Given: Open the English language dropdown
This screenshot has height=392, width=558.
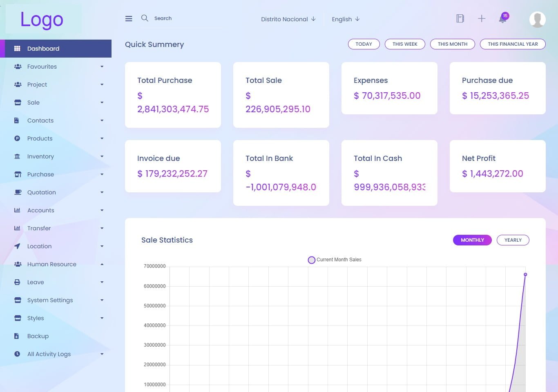Looking at the screenshot, I should 346,19.
